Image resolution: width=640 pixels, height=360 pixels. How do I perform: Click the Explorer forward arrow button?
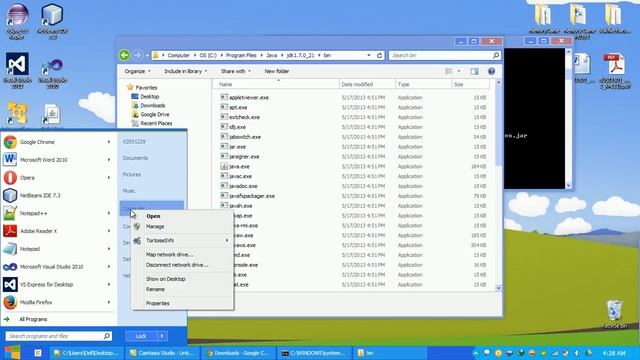point(138,55)
